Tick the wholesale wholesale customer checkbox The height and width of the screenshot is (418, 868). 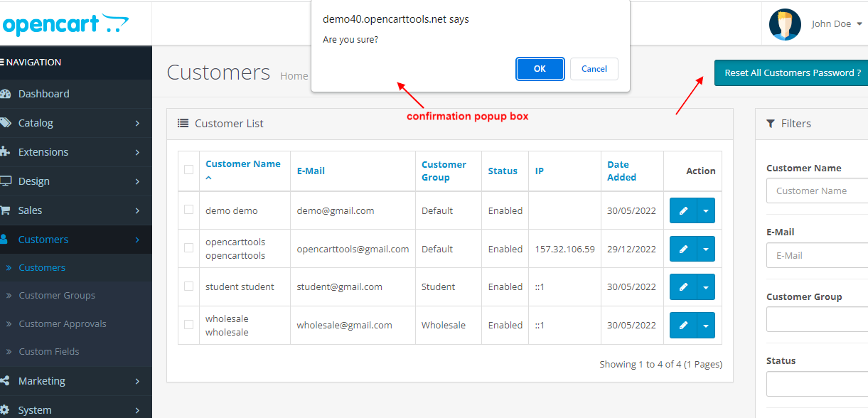[x=188, y=324]
